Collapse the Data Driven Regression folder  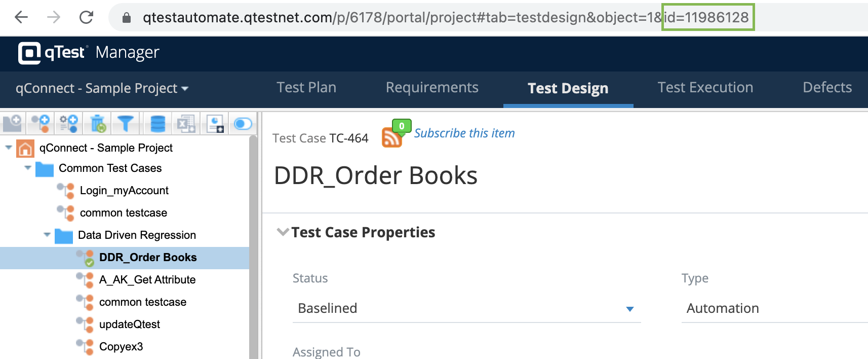point(47,235)
